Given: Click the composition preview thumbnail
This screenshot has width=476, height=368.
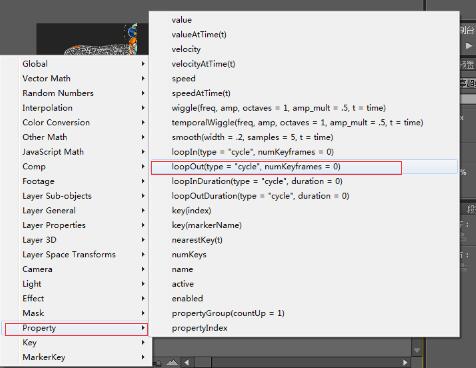Looking at the screenshot, I should 92,39.
